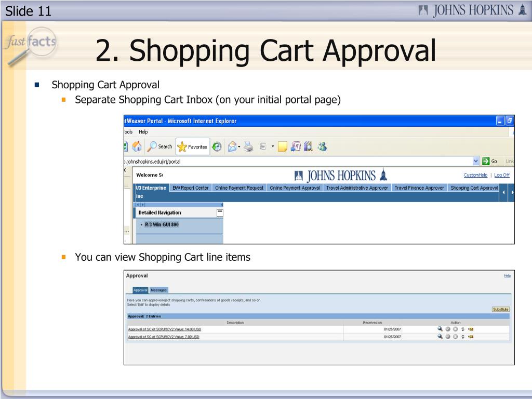Select the R/3 Enterprise portal tab

coord(151,188)
